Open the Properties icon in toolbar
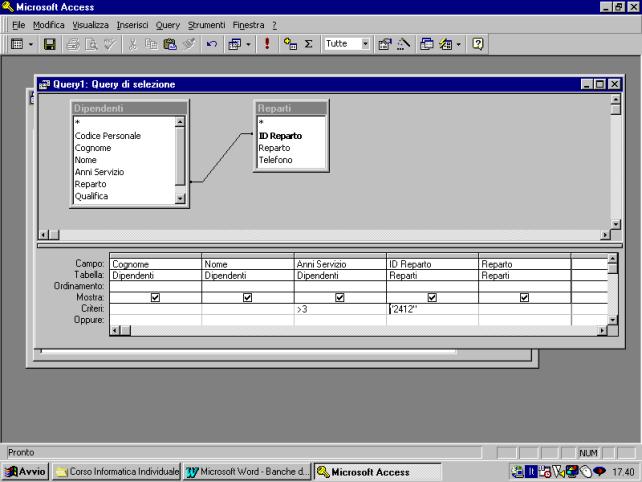Image resolution: width=642 pixels, height=482 pixels. point(385,44)
